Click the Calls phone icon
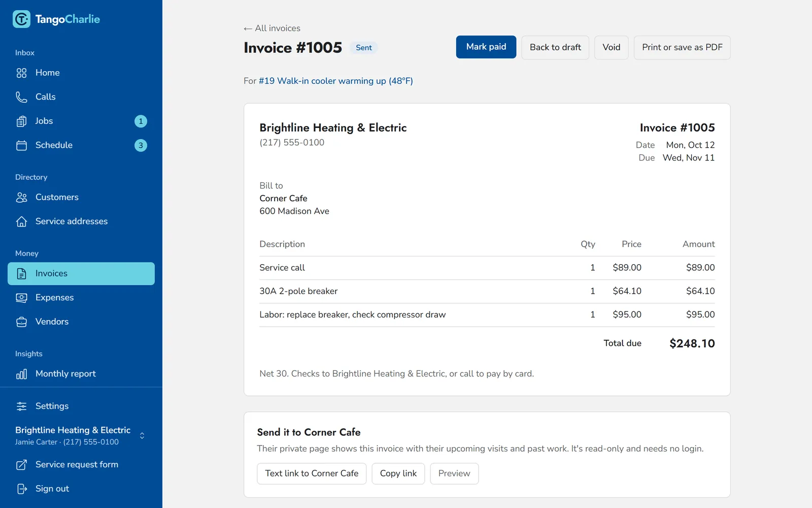 pos(21,97)
